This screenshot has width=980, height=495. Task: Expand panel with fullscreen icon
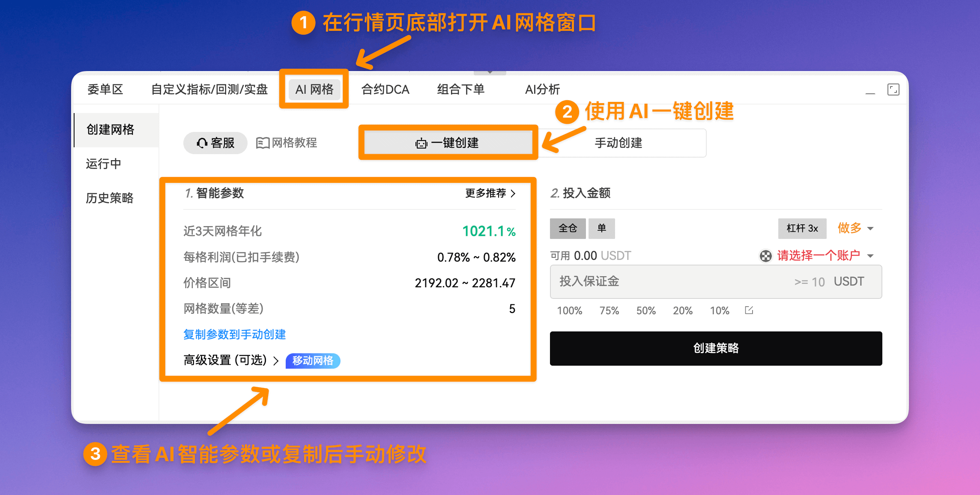coord(893,89)
